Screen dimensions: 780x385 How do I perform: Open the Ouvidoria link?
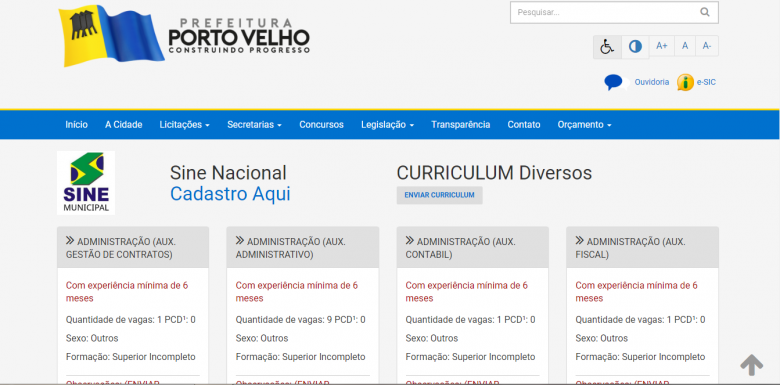pos(652,82)
